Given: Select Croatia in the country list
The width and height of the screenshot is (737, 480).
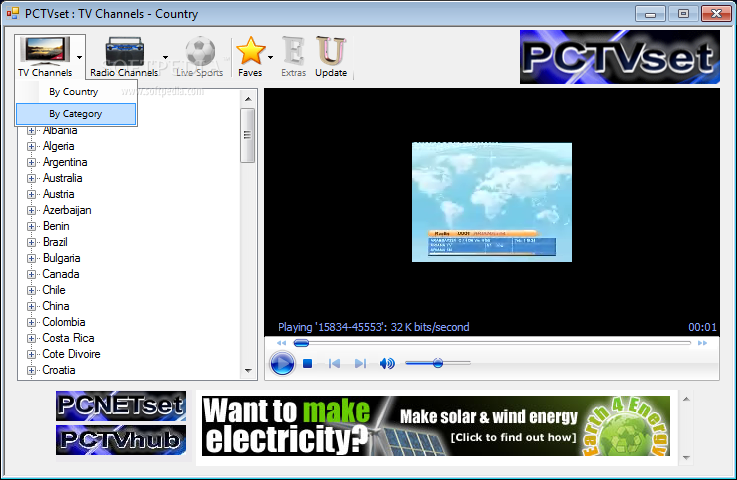Looking at the screenshot, I should 59,370.
